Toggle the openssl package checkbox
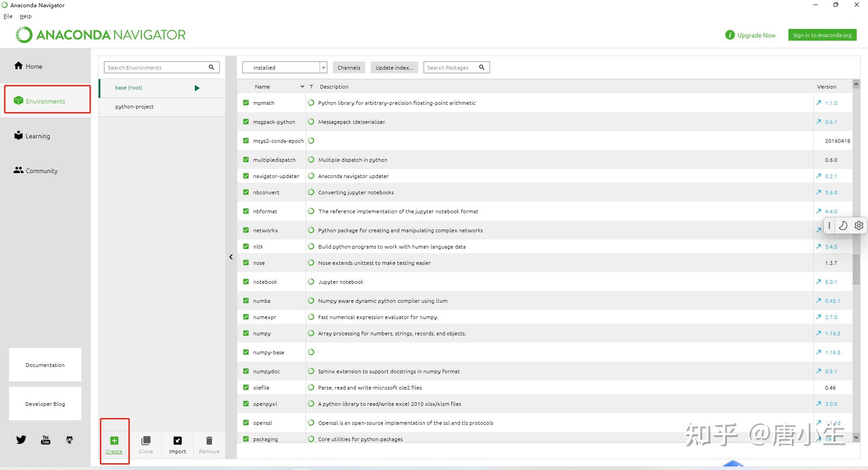The height and width of the screenshot is (470, 868). click(x=246, y=423)
